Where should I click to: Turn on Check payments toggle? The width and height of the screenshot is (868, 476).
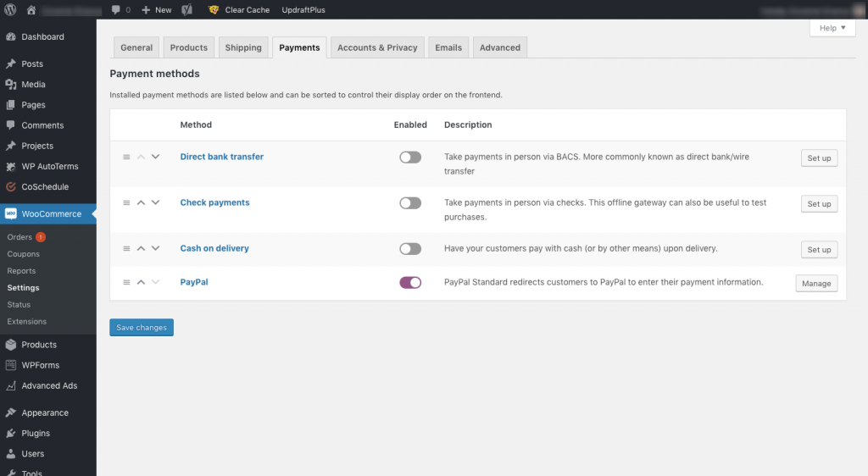point(410,203)
